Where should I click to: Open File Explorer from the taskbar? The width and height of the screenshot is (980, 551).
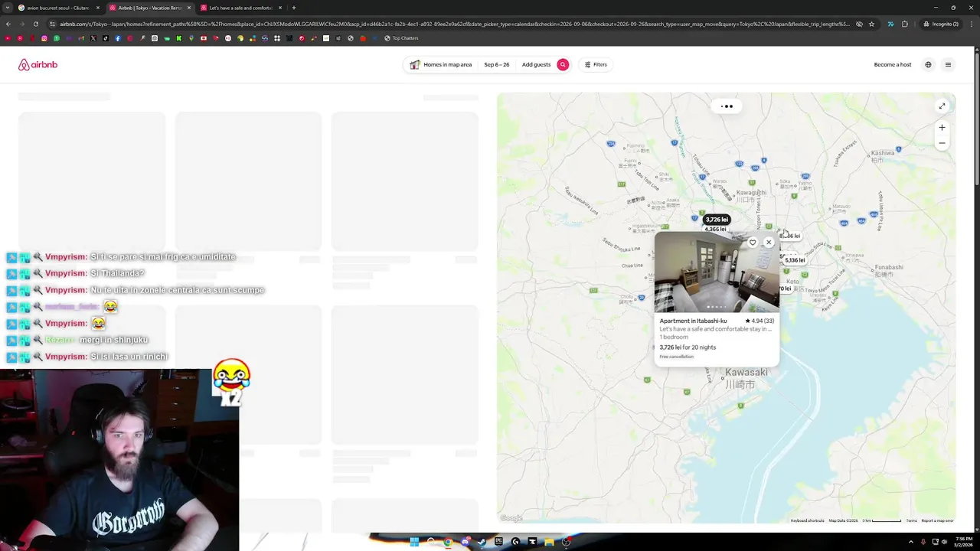point(549,542)
